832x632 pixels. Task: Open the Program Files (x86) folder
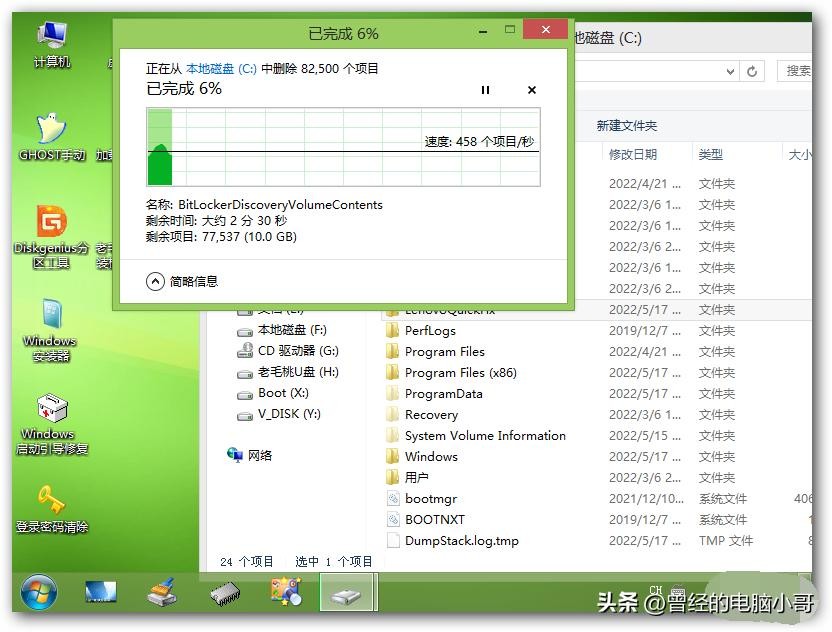(x=460, y=373)
